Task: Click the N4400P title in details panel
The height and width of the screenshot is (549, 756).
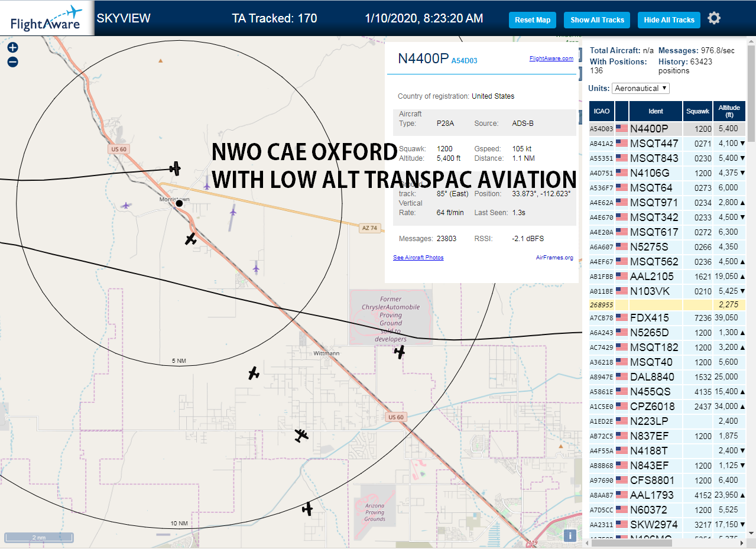Action: coord(423,58)
